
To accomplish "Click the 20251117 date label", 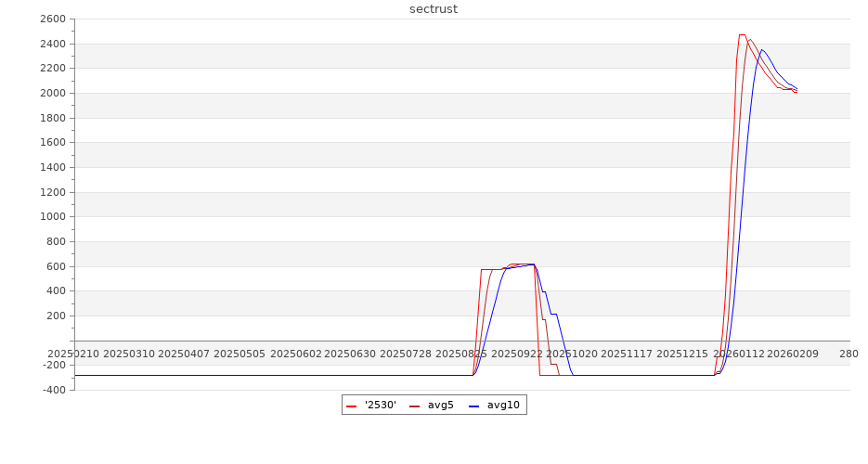I will click(x=628, y=354).
